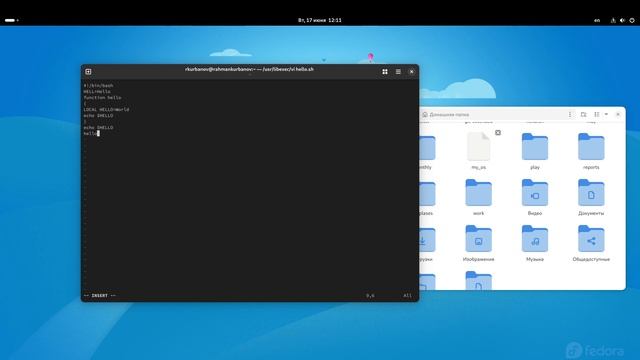640x360 pixels.
Task: Click the 'function hello' line in vi
Action: 102,98
